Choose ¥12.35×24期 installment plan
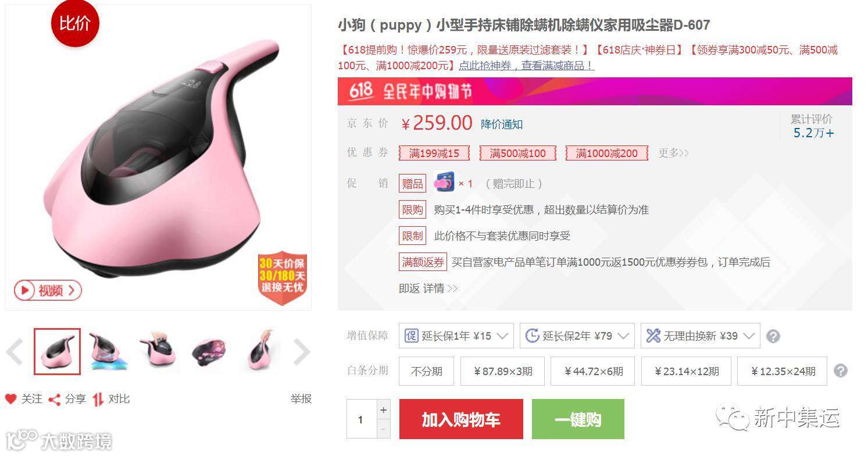 (x=782, y=371)
